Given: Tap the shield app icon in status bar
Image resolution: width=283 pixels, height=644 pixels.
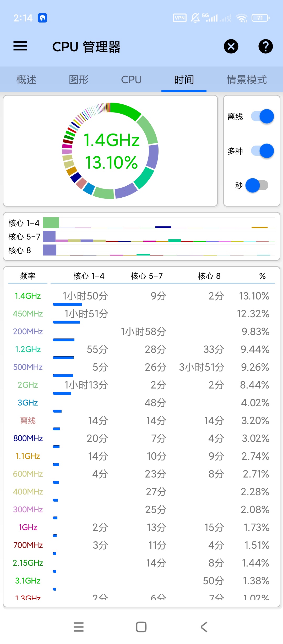Looking at the screenshot, I should pos(42,18).
